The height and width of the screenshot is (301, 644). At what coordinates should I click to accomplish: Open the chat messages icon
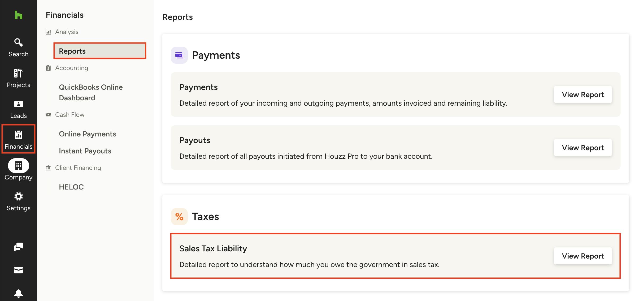coord(18,247)
